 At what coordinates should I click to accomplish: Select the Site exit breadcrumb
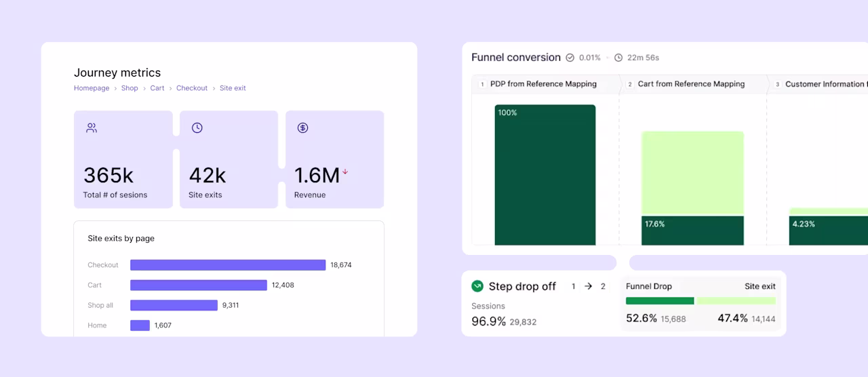point(233,88)
